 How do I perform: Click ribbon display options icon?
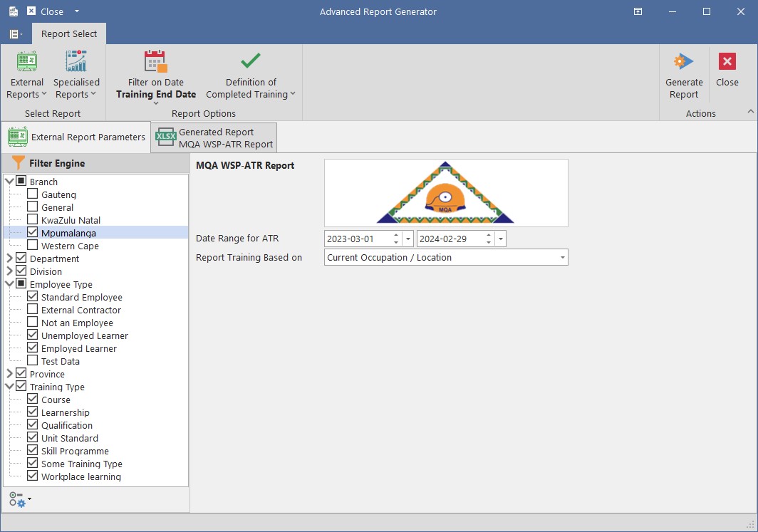[638, 11]
